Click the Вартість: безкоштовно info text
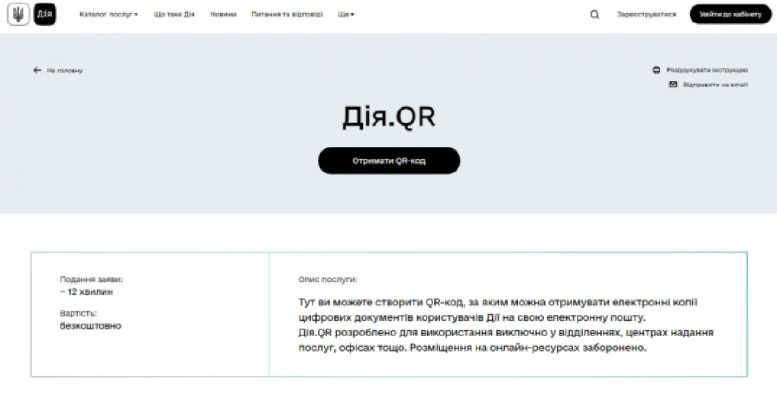 point(90,319)
